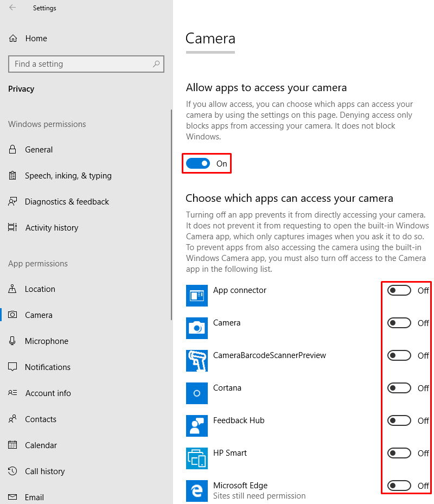The image size is (434, 504).
Task: Select the App connector icon
Action: coord(196,296)
